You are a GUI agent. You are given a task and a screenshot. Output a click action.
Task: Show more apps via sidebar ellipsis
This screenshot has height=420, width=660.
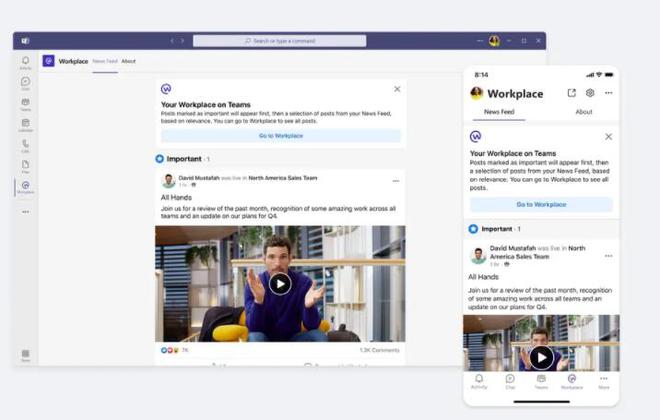pyautogui.click(x=26, y=212)
